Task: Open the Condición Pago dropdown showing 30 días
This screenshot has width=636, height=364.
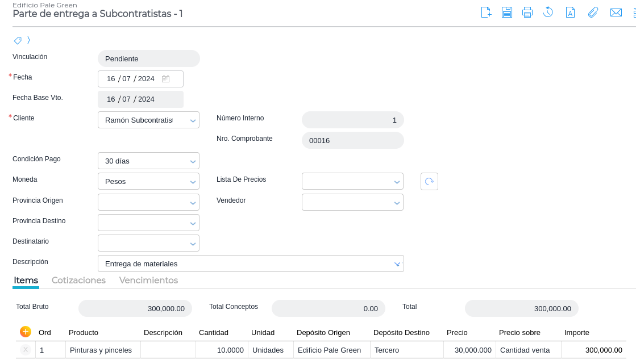Action: 193,161
